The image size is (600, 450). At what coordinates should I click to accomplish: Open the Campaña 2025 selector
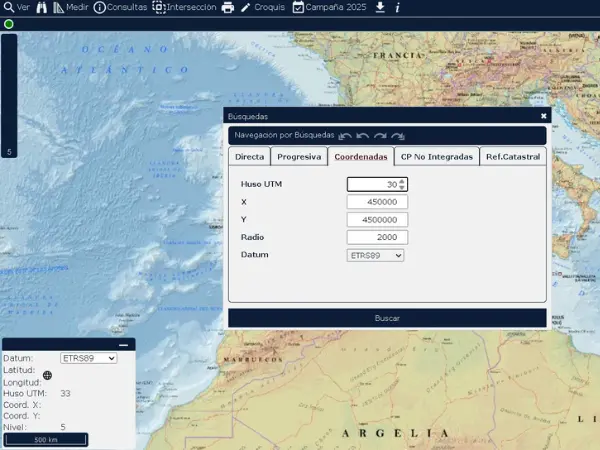pyautogui.click(x=330, y=7)
